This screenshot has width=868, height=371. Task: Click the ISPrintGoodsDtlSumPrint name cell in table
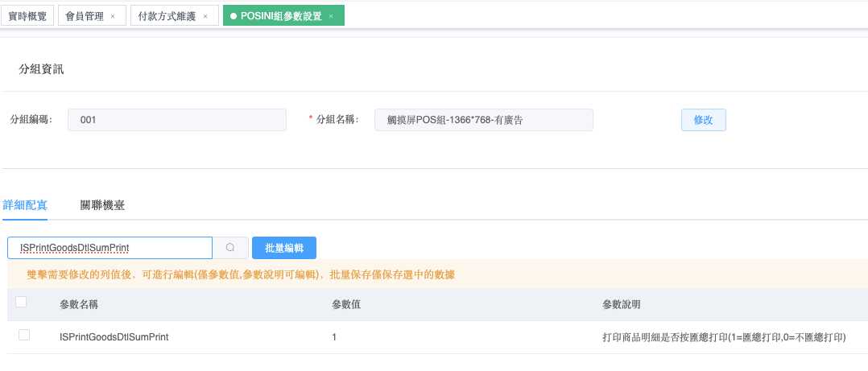(114, 337)
